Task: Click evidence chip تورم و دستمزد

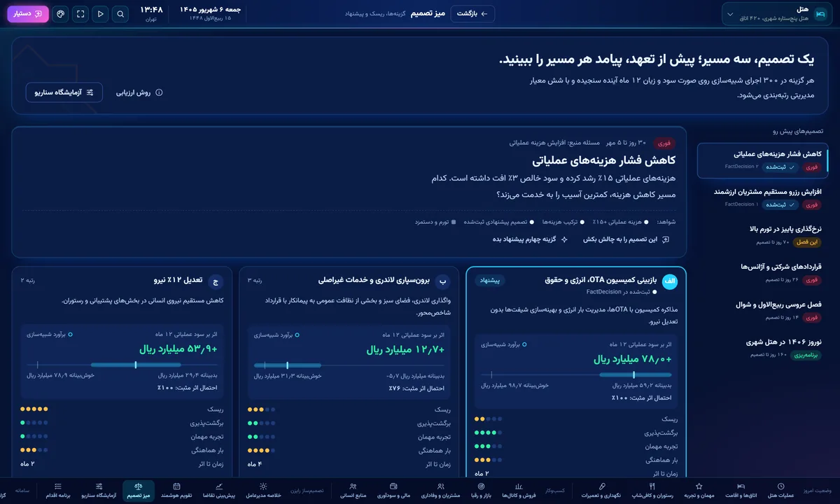Action: coord(436,222)
